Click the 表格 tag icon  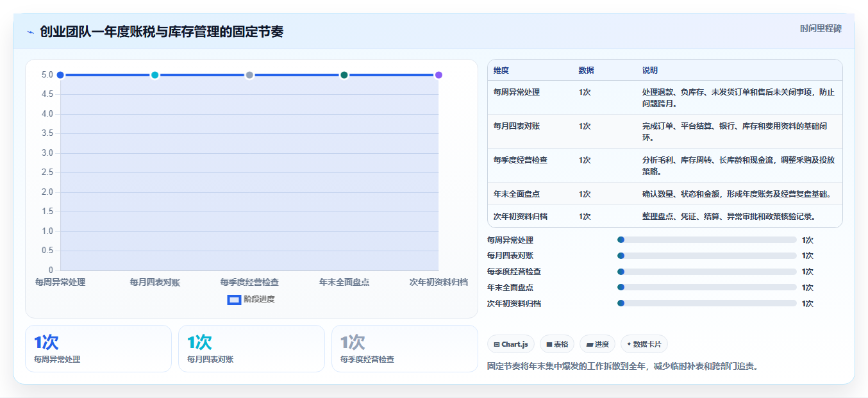tap(549, 344)
